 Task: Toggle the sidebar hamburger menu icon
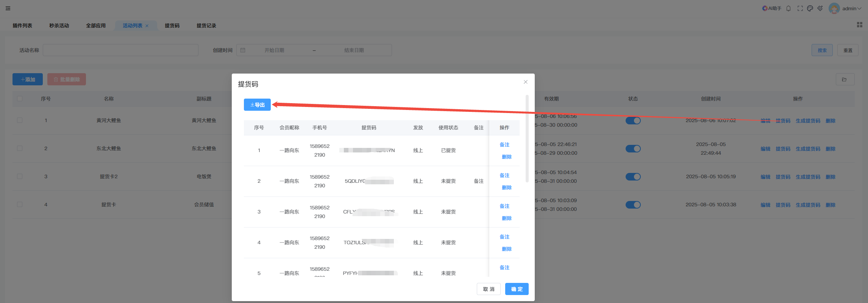[8, 8]
